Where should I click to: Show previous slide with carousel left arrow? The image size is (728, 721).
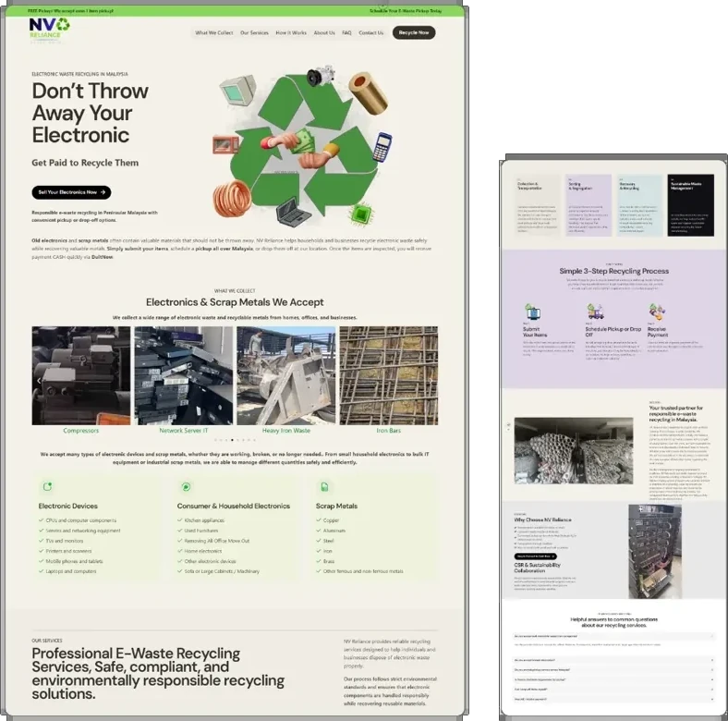click(x=39, y=381)
